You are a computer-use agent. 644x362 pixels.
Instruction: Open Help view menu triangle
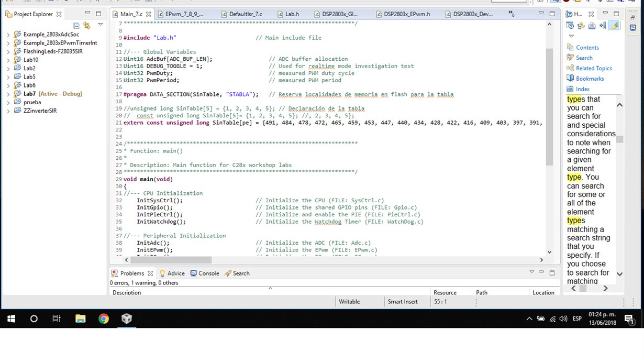tap(571, 36)
